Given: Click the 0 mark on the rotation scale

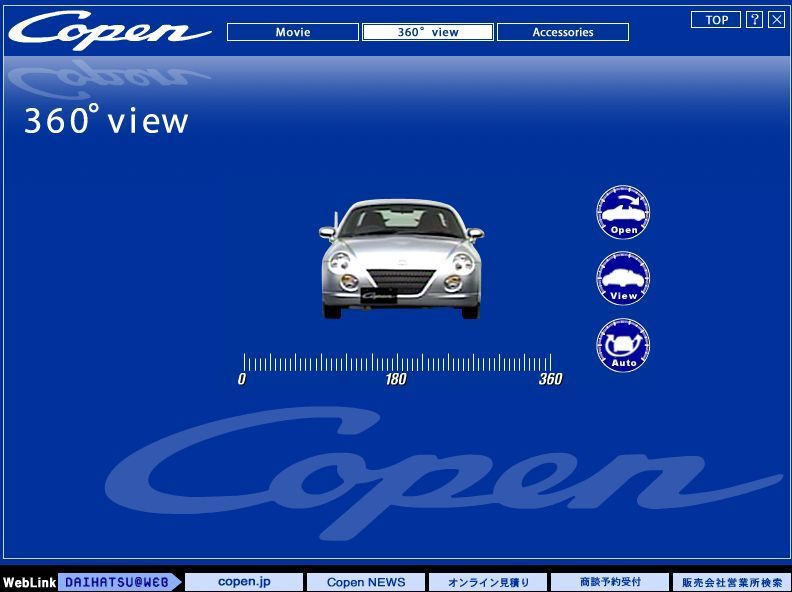Looking at the screenshot, I should tap(242, 379).
